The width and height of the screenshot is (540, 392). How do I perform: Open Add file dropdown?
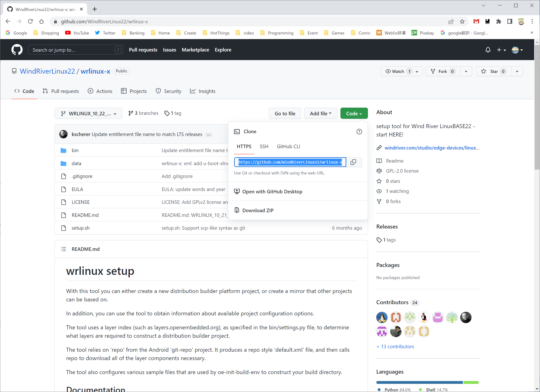320,113
